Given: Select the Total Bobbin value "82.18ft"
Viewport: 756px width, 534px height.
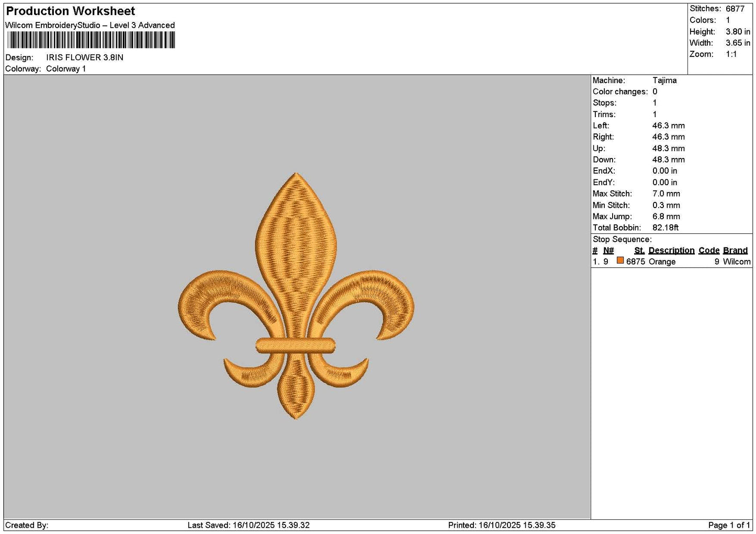Looking at the screenshot, I should pyautogui.click(x=665, y=228).
